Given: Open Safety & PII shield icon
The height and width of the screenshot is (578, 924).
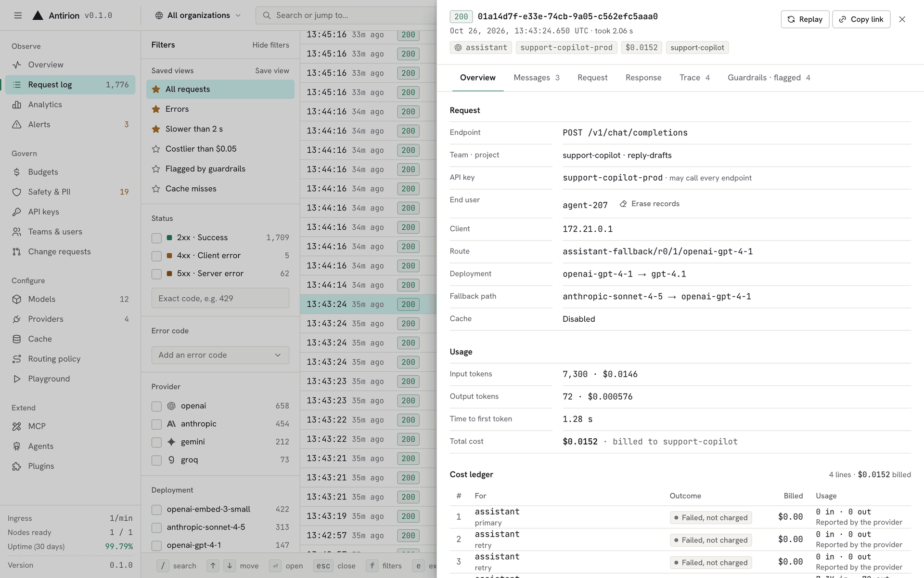Looking at the screenshot, I should point(17,192).
